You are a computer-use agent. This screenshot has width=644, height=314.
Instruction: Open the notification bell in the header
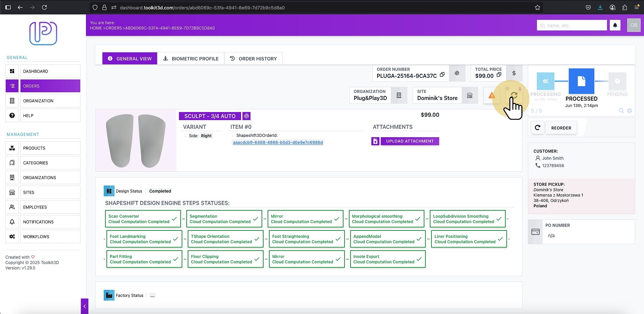click(615, 25)
